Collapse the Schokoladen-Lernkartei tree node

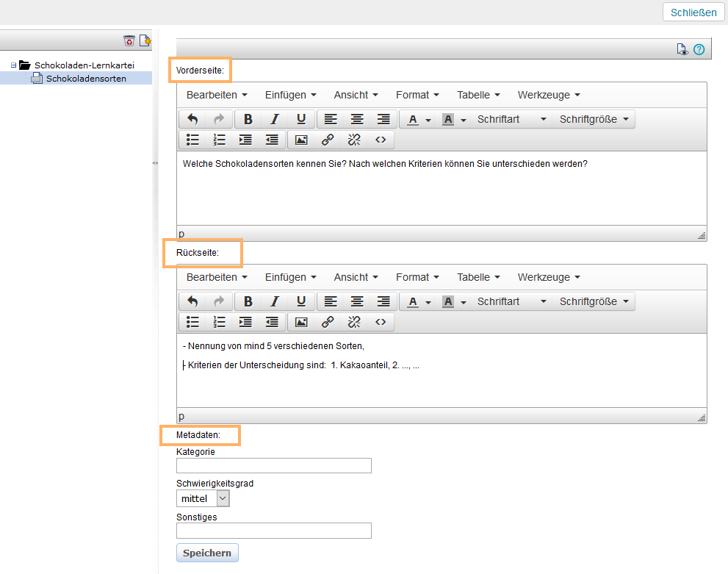[x=13, y=65]
